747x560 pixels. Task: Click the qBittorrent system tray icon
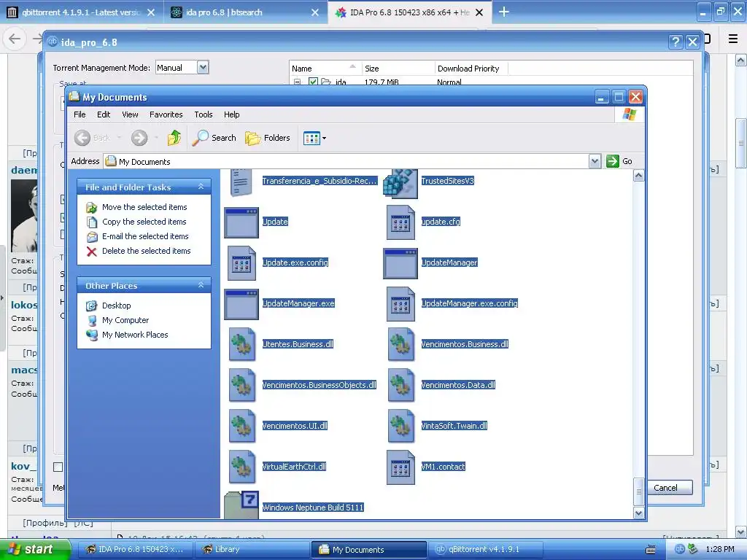[679, 549]
